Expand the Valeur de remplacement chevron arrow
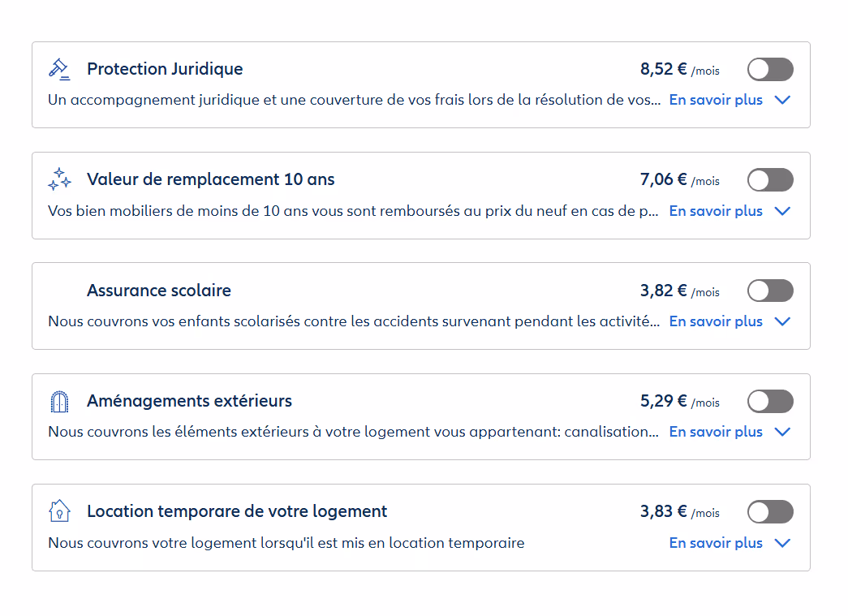The height and width of the screenshot is (616, 848). coord(782,211)
